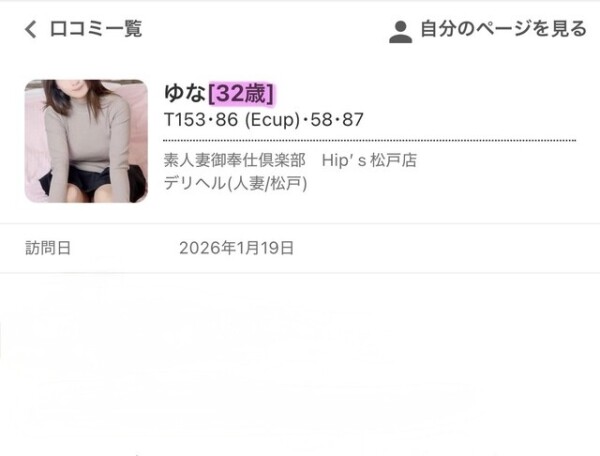Select the name ゆな in profile header
Viewport: 600px width, 456px height.
point(185,93)
